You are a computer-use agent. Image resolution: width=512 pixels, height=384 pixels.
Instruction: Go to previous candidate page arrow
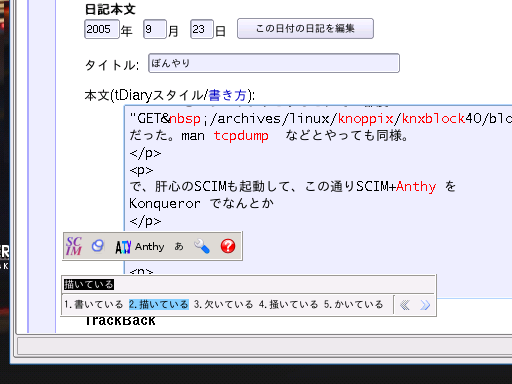(x=405, y=305)
